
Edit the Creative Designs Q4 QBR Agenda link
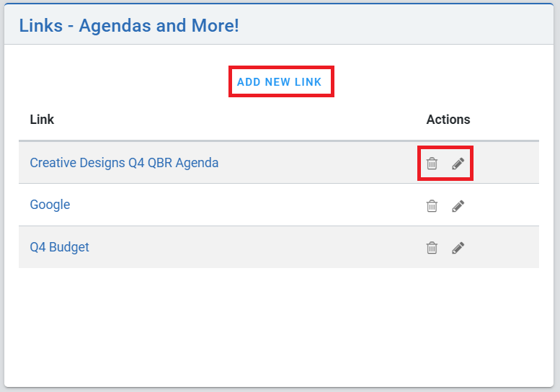pyautogui.click(x=458, y=164)
